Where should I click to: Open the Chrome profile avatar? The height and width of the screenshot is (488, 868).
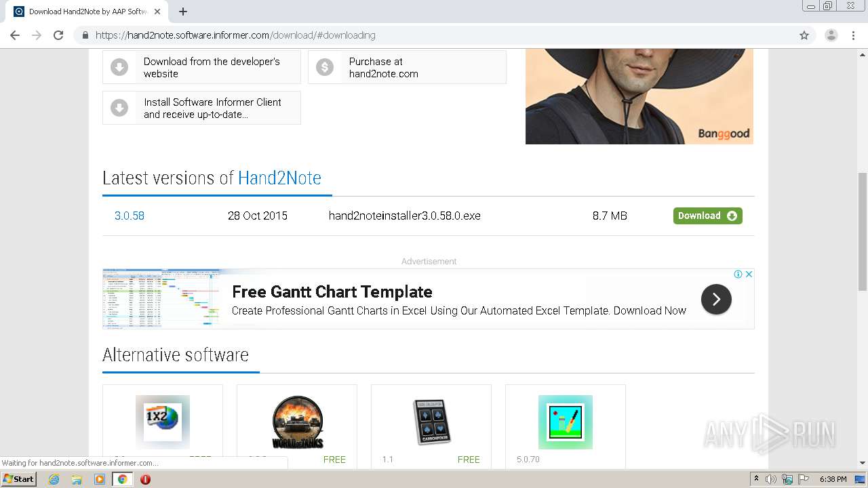pos(831,35)
